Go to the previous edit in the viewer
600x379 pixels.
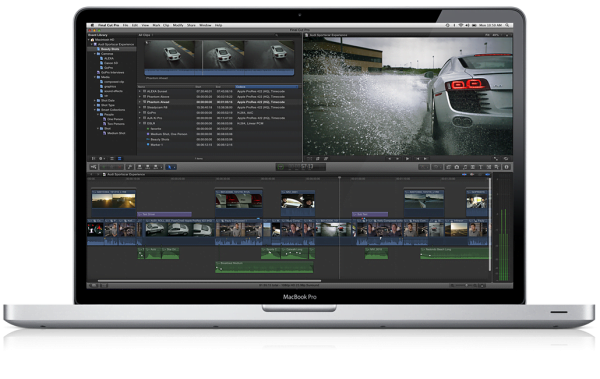click(x=417, y=158)
